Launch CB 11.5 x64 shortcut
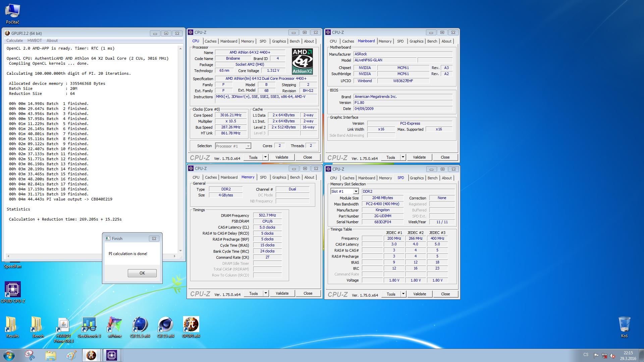 [x=140, y=327]
